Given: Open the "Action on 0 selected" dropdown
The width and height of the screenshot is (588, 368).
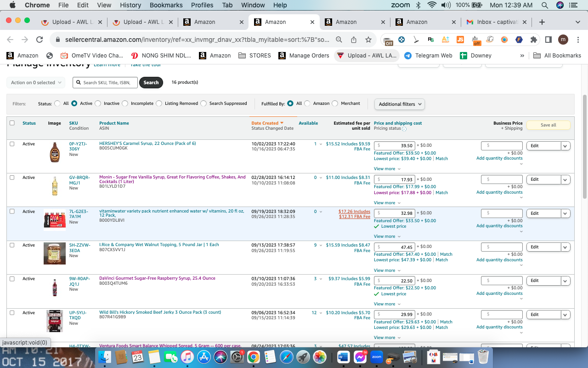Looking at the screenshot, I should click(36, 82).
